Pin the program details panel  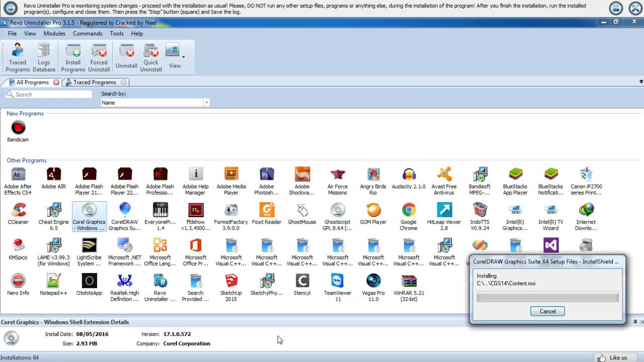click(635, 322)
